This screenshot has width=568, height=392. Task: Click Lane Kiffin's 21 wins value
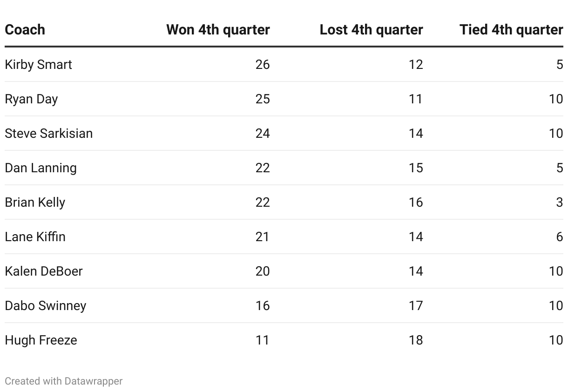tap(263, 237)
